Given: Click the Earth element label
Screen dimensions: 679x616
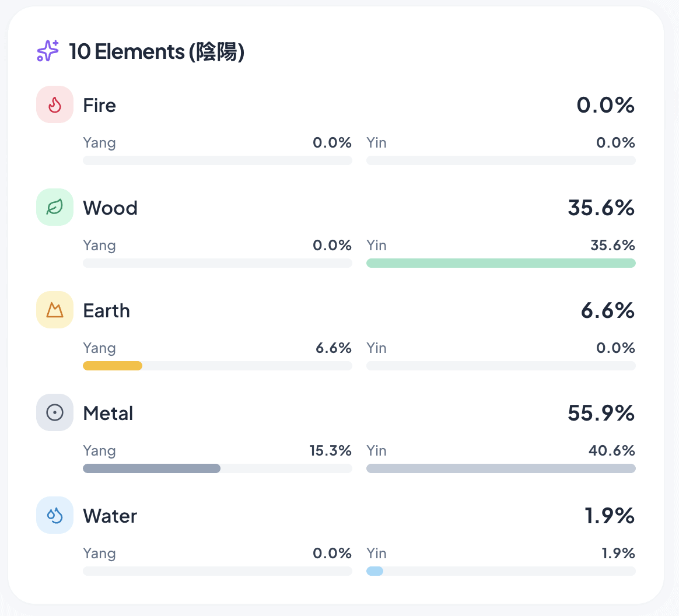Looking at the screenshot, I should click(106, 311).
